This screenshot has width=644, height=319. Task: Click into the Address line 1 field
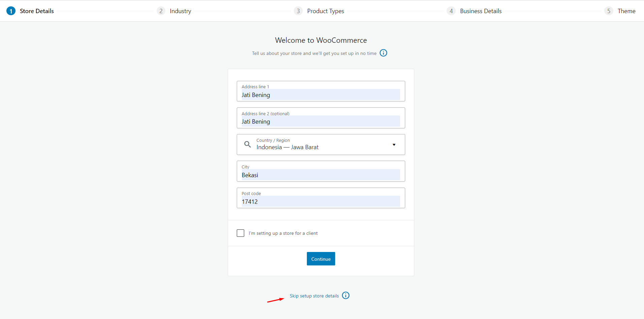point(321,95)
